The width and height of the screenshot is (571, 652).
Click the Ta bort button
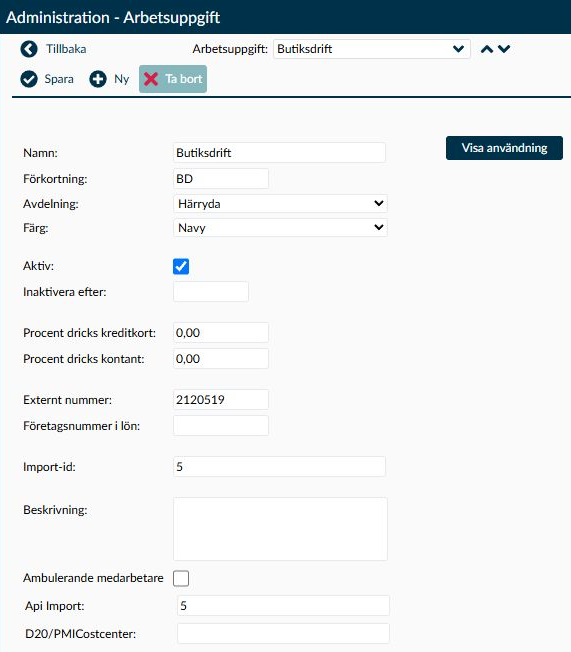173,79
